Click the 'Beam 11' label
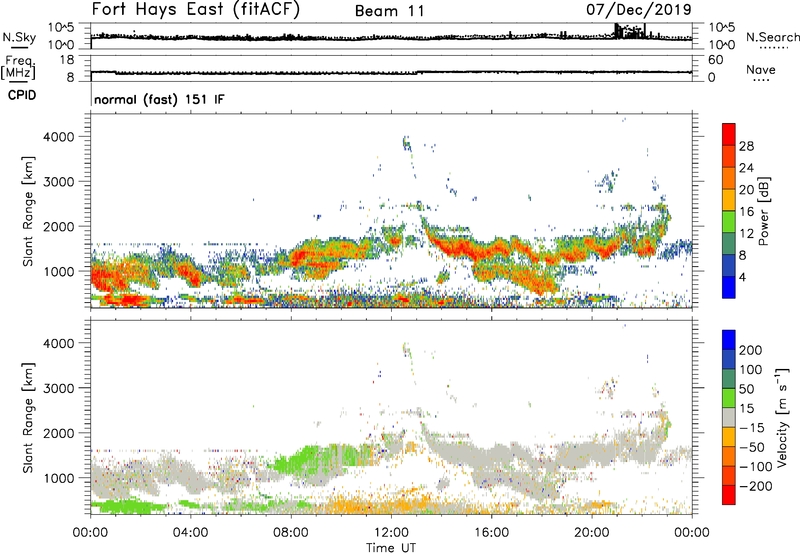This screenshot has height=554, width=800. [x=390, y=11]
